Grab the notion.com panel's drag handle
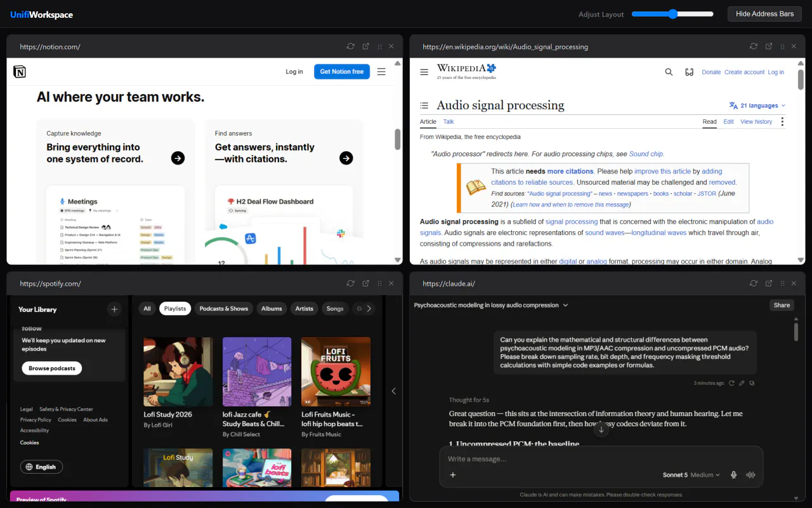Screen dimensions: 812x508 pos(379,46)
